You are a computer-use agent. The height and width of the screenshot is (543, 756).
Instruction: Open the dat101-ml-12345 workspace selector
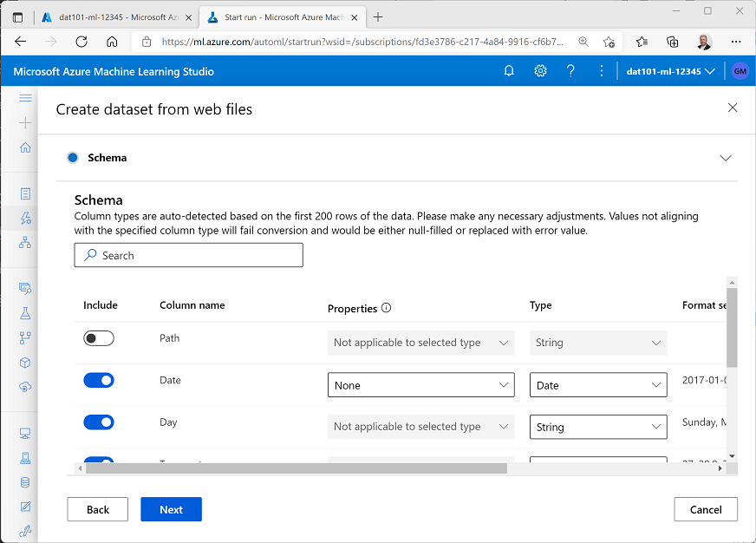(x=670, y=71)
